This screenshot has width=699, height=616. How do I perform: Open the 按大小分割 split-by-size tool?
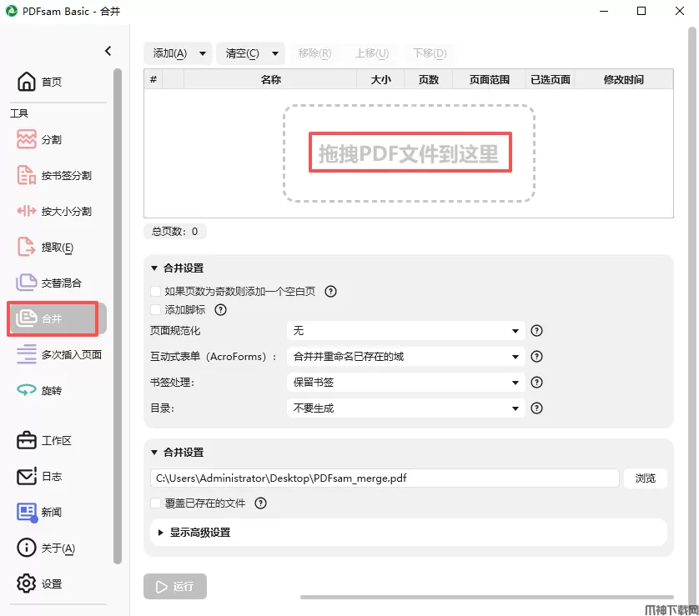pos(27,211)
